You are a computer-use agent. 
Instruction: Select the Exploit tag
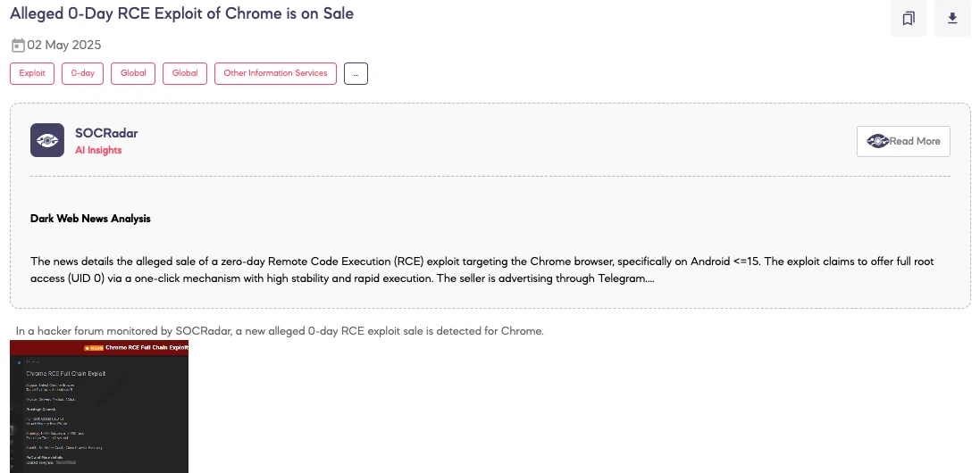pyautogui.click(x=32, y=74)
